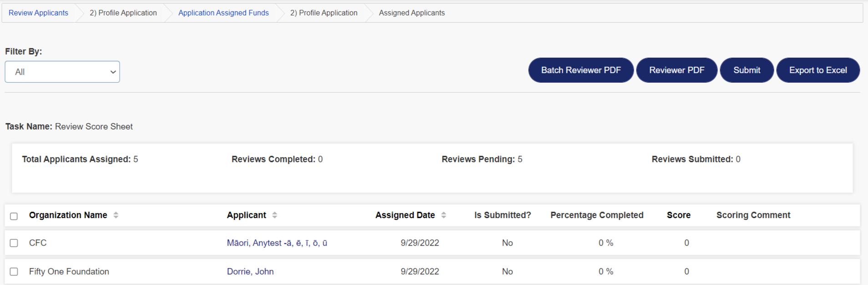Click the Percentage Completed column header

[596, 215]
